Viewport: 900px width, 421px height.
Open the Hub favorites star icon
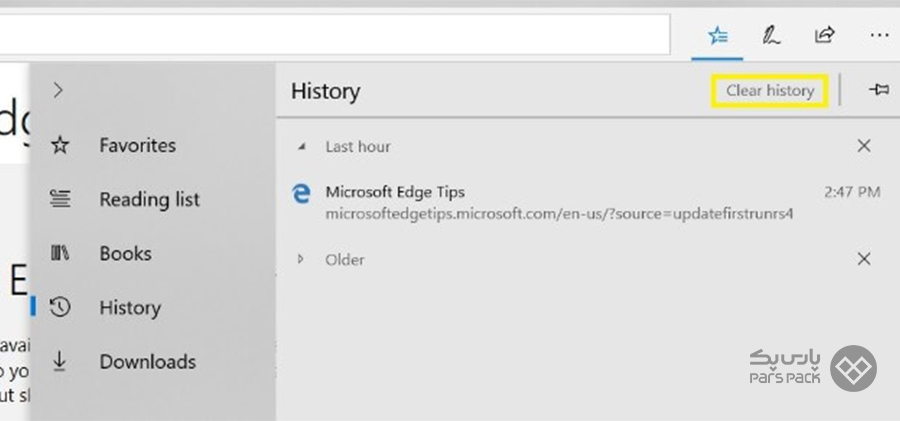pyautogui.click(x=717, y=37)
